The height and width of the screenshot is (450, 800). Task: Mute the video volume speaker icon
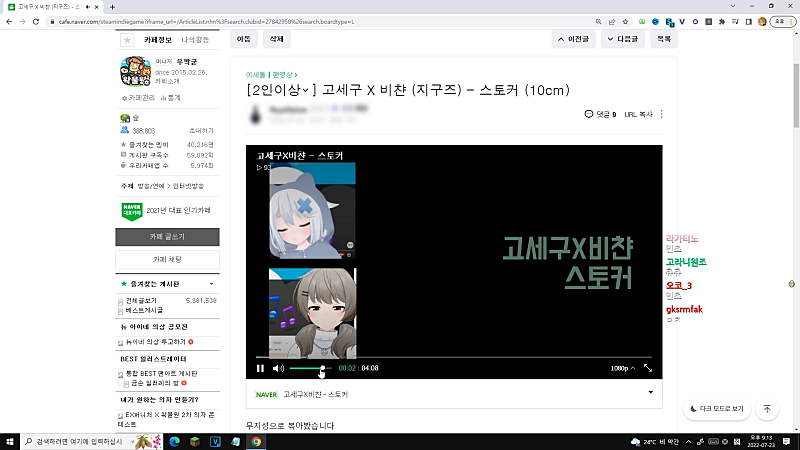pyautogui.click(x=278, y=368)
